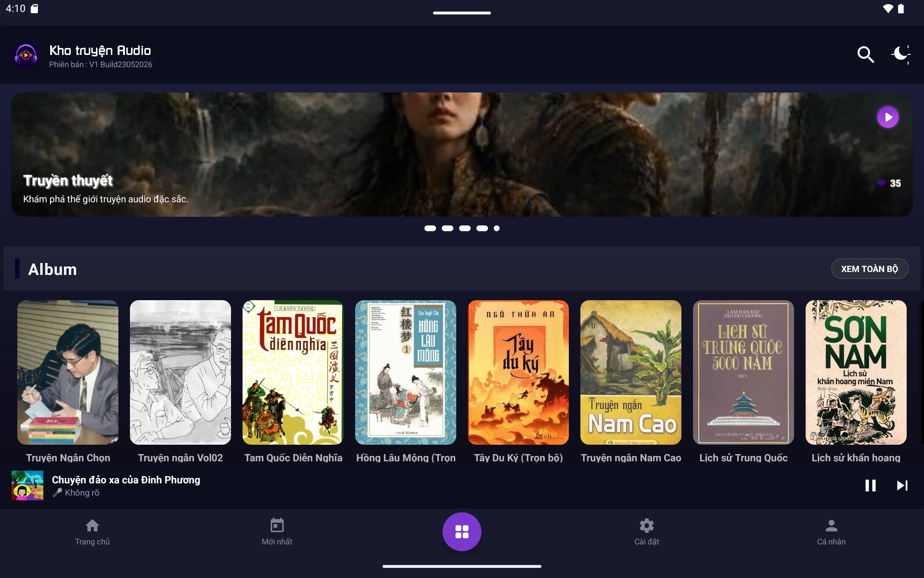Viewport: 924px width, 578px height.
Task: Click the Truyền thuyết banner title
Action: 68,180
